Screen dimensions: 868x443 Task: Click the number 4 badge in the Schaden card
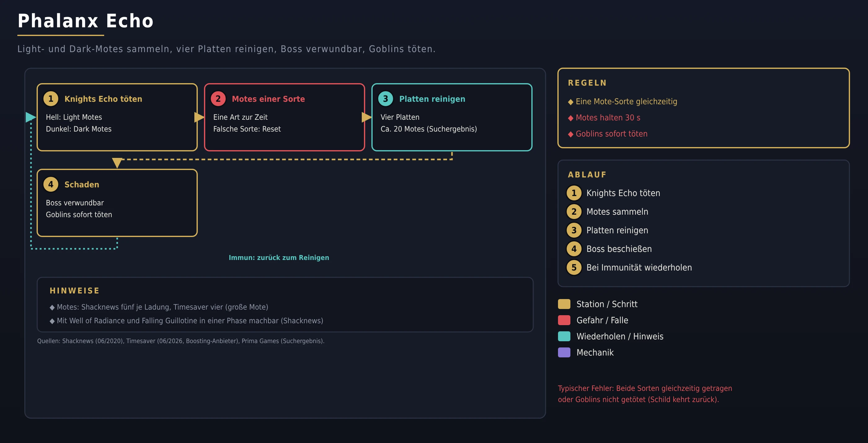pyautogui.click(x=51, y=184)
